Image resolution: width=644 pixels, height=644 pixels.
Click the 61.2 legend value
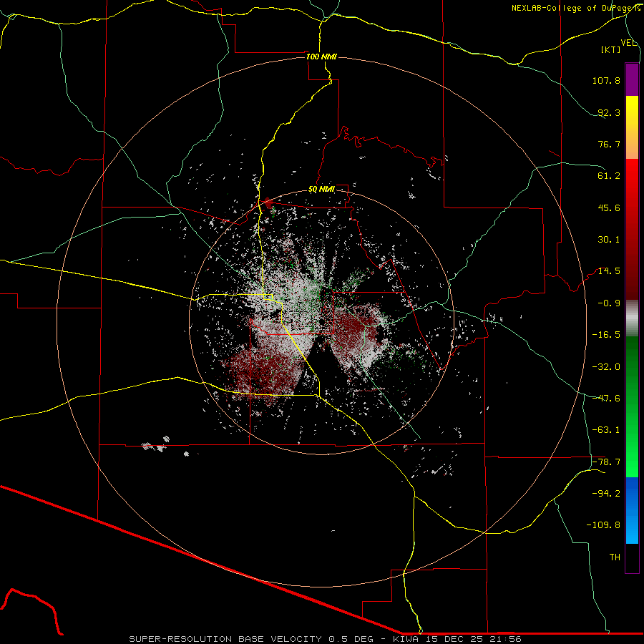tap(609, 176)
